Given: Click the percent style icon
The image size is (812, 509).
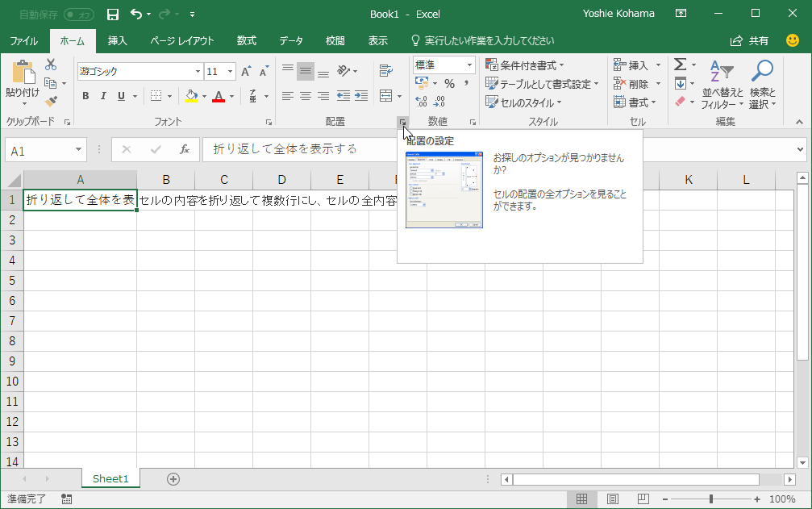Looking at the screenshot, I should (448, 82).
